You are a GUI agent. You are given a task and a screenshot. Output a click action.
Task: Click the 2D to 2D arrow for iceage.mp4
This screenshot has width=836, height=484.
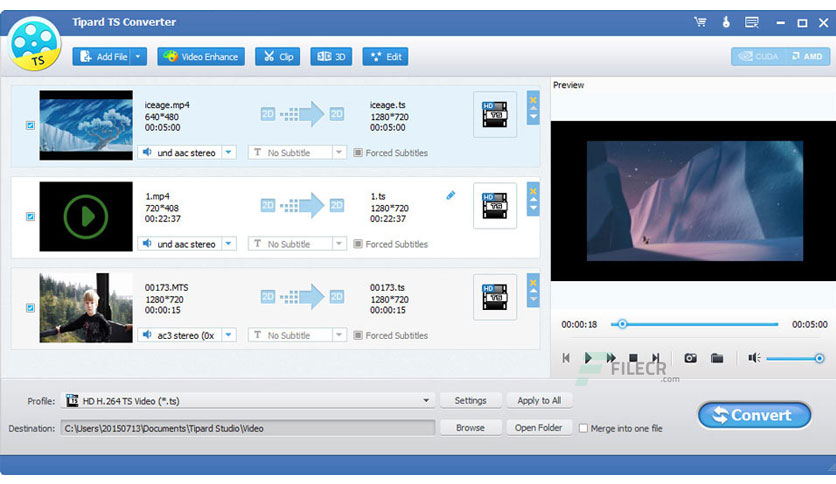[x=302, y=114]
